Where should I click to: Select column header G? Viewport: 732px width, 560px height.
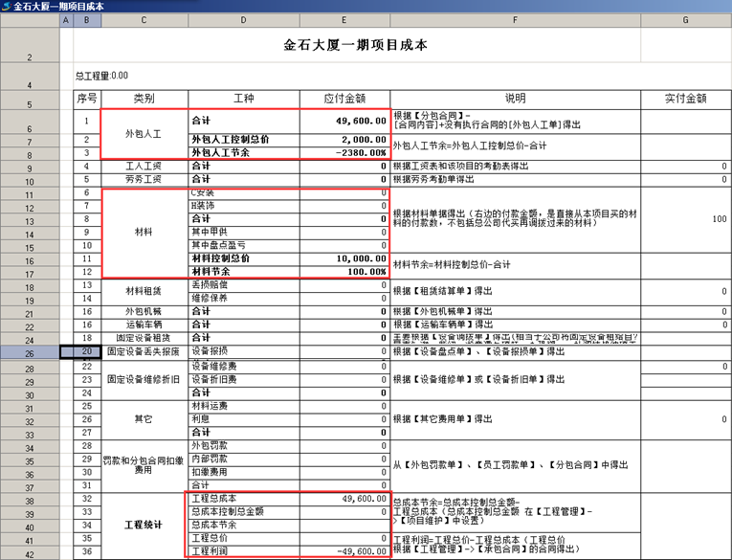click(685, 20)
